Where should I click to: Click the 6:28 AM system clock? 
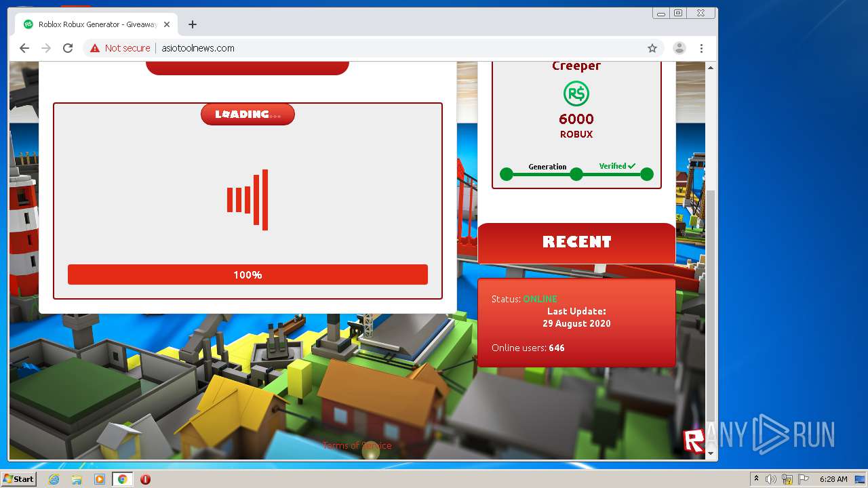coord(833,479)
